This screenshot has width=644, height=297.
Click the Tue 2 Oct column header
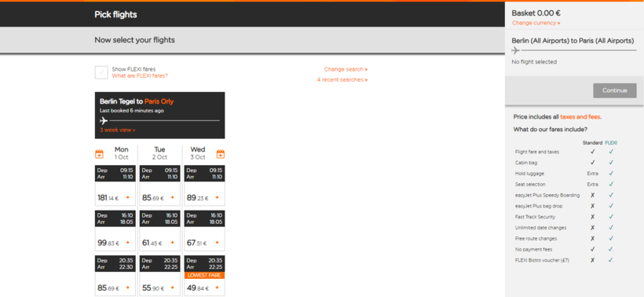pyautogui.click(x=159, y=153)
